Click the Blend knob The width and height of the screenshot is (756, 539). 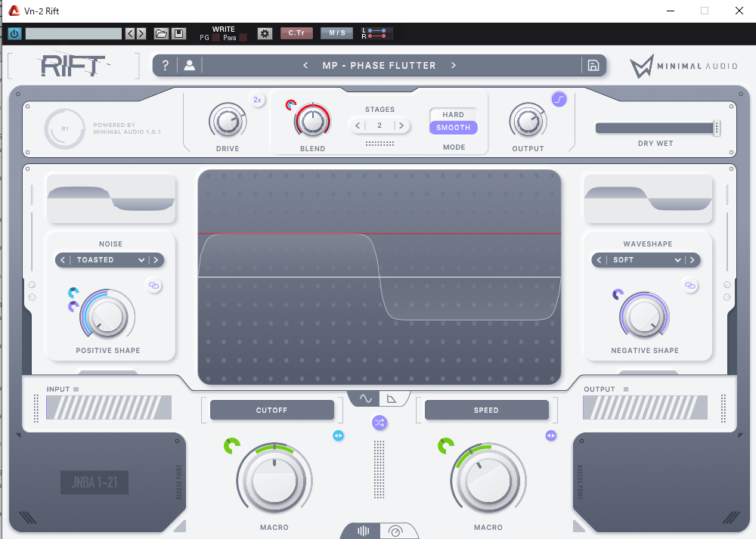click(x=312, y=121)
